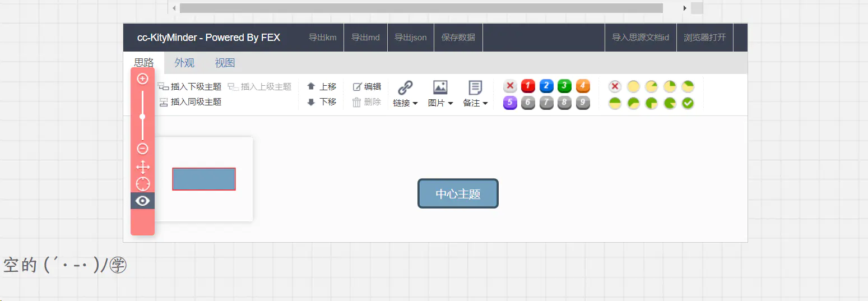The image size is (868, 301).
Task: Set progress to seven-eighths done
Action: click(670, 103)
